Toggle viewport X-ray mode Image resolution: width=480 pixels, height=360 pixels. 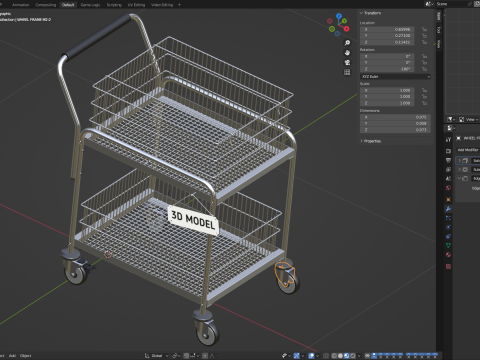point(326,356)
